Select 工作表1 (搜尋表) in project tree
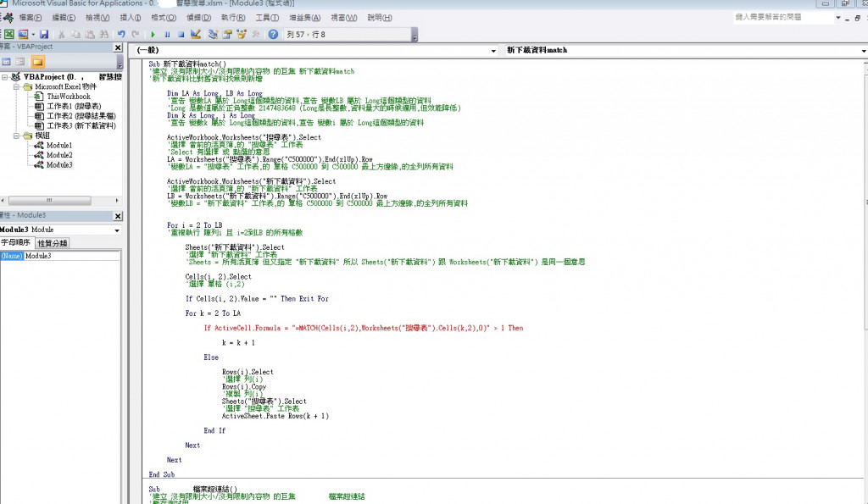Image resolution: width=868 pixels, height=504 pixels. pyautogui.click(x=75, y=106)
